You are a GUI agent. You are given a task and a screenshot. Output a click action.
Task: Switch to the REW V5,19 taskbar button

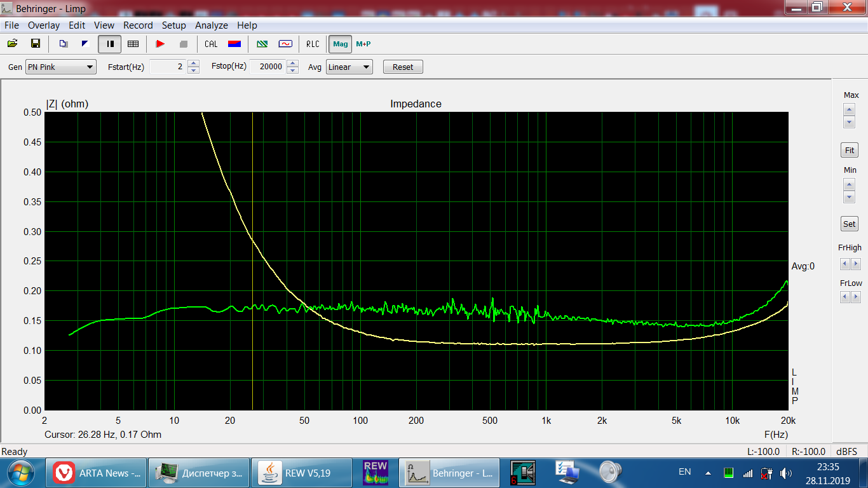tap(301, 473)
